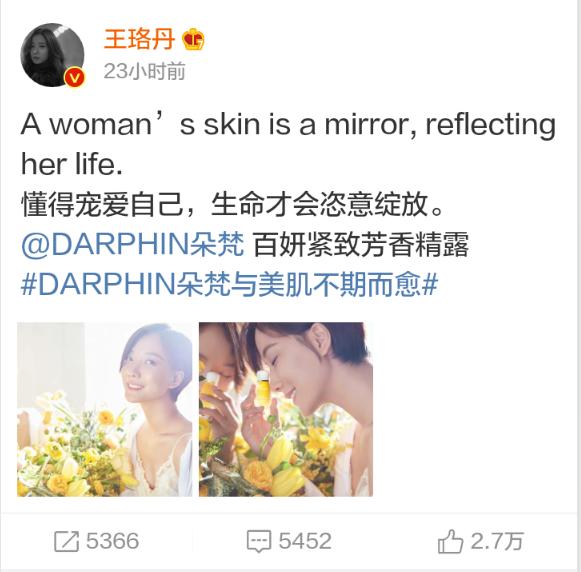Click the 23小时前 timestamp

coord(145,71)
